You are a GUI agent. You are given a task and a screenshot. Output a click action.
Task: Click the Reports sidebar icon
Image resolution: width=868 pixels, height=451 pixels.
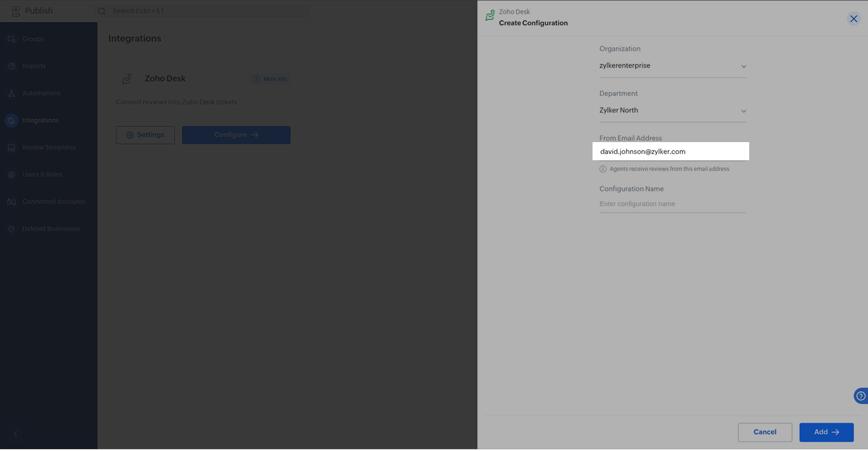11,66
